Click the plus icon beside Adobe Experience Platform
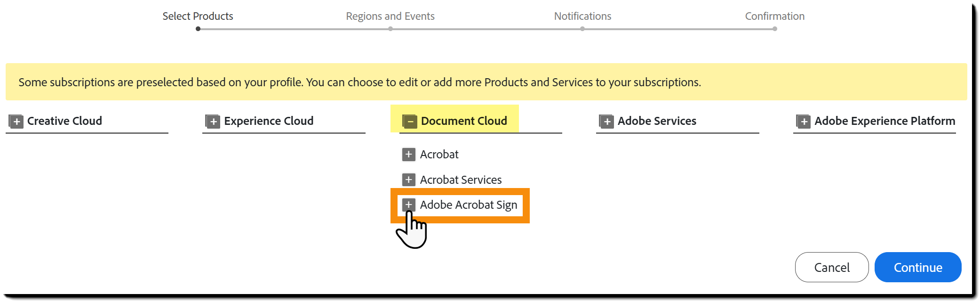980x303 pixels. point(803,121)
